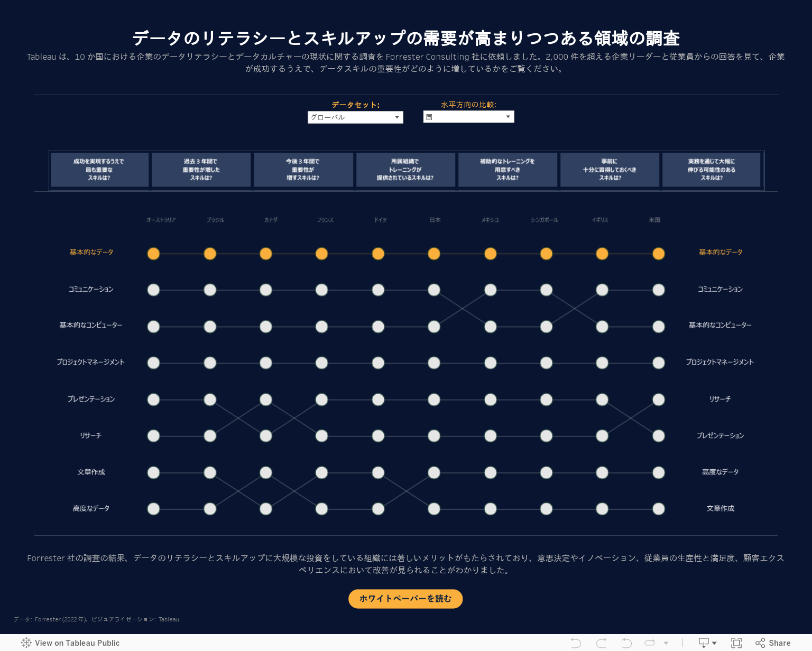Click the プロジェクトマネージメント row dot for 米国
Screen dimensions: 812x651
pyautogui.click(x=659, y=363)
